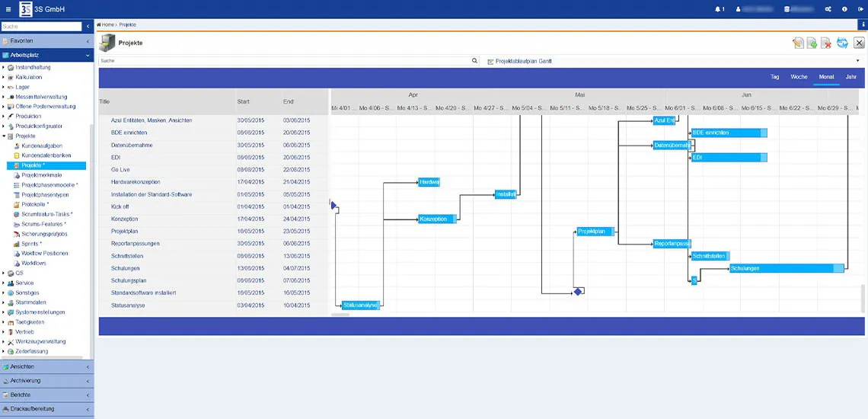Click the info circle icon in header

[844, 9]
